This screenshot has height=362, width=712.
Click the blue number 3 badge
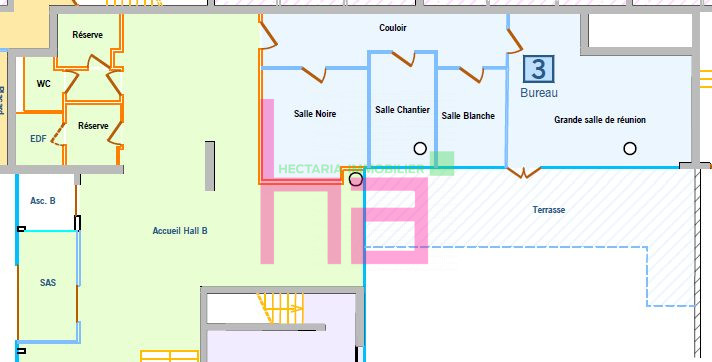click(x=539, y=69)
